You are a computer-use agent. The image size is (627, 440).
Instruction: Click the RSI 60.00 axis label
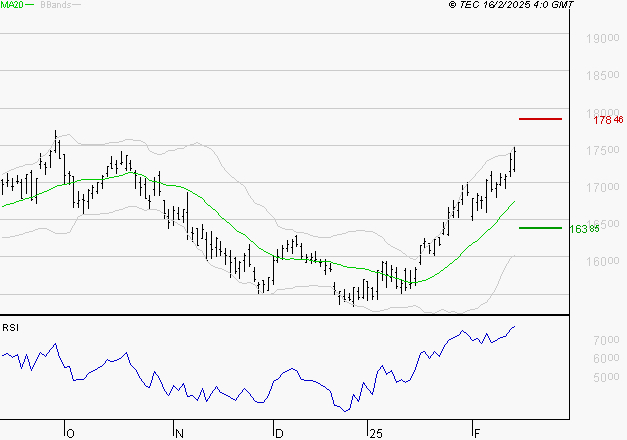click(606, 358)
